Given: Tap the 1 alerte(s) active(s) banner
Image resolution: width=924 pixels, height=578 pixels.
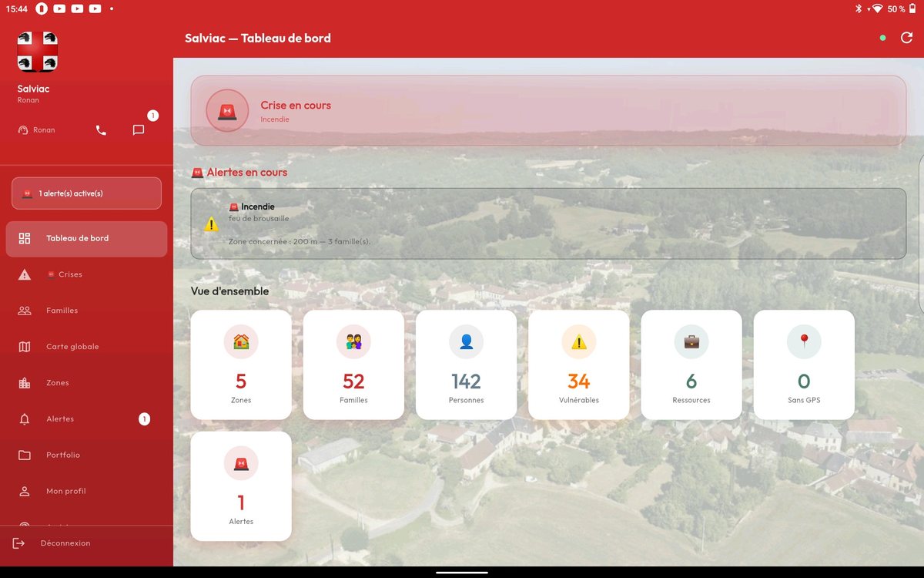Looking at the screenshot, I should pyautogui.click(x=86, y=193).
